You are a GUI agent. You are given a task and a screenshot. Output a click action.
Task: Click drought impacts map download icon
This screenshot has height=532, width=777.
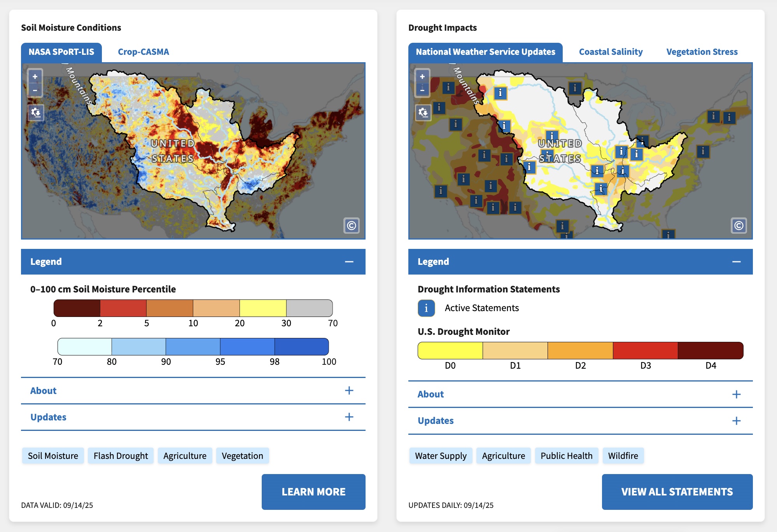(x=423, y=113)
